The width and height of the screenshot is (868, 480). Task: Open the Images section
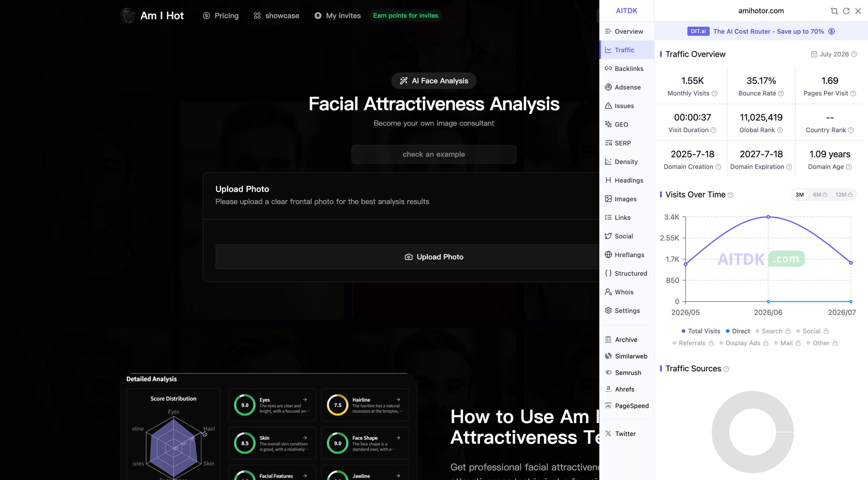(627, 199)
